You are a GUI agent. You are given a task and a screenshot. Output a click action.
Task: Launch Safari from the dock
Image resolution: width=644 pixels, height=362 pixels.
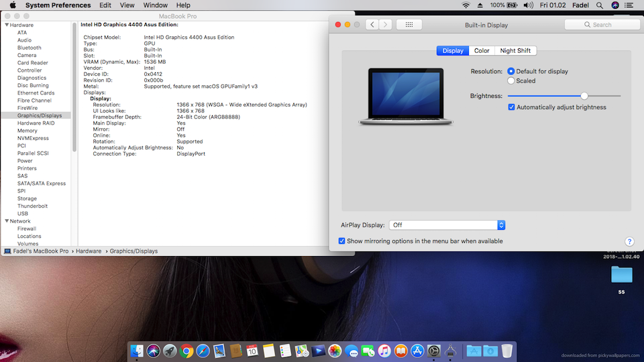(203, 351)
